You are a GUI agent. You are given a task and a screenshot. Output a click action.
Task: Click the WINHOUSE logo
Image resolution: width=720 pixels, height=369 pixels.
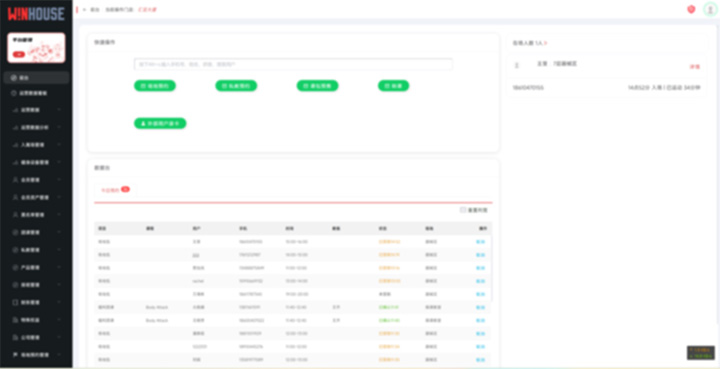tap(36, 14)
